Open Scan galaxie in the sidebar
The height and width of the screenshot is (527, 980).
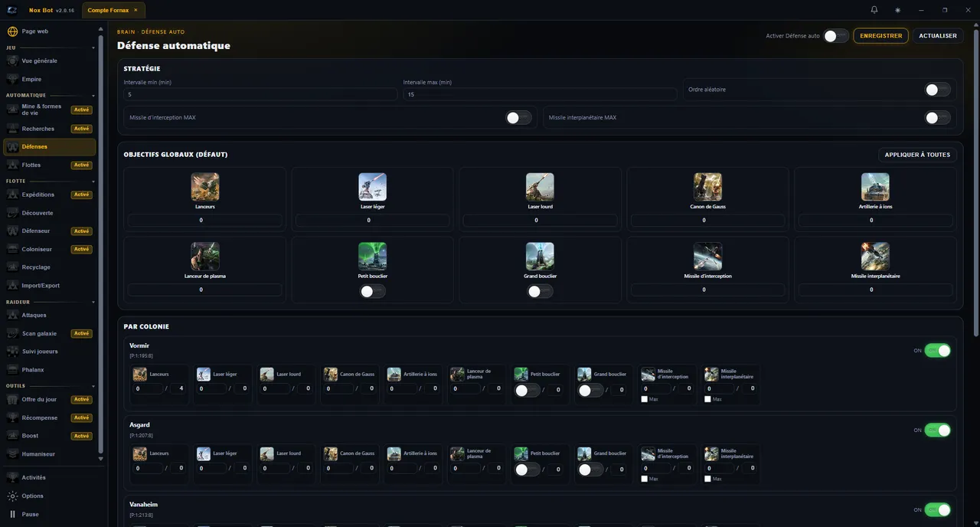pos(50,333)
